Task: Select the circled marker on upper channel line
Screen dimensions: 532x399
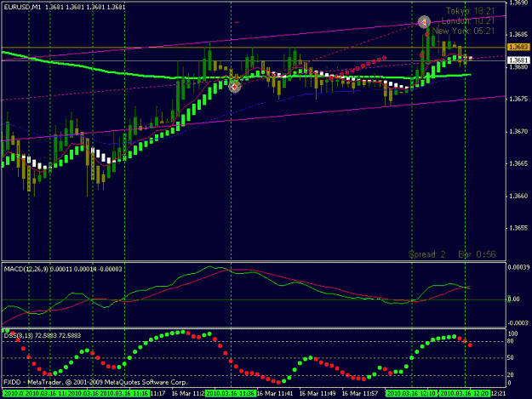Action: pos(424,22)
